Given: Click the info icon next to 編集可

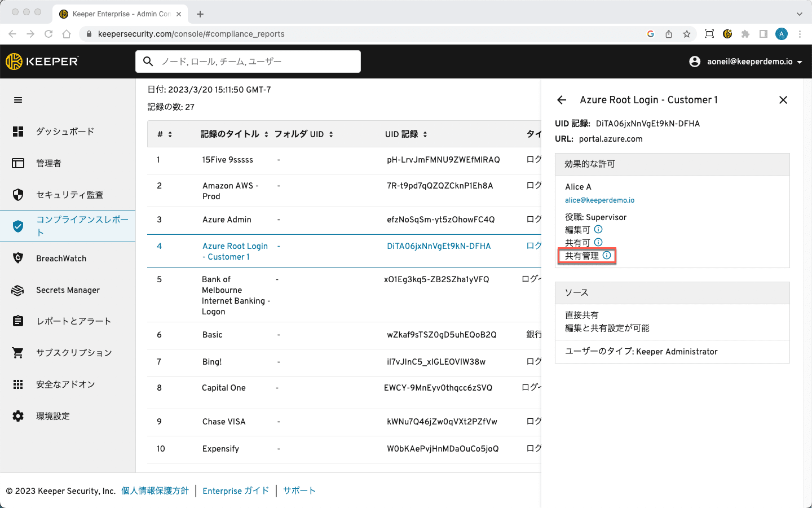Looking at the screenshot, I should point(598,229).
